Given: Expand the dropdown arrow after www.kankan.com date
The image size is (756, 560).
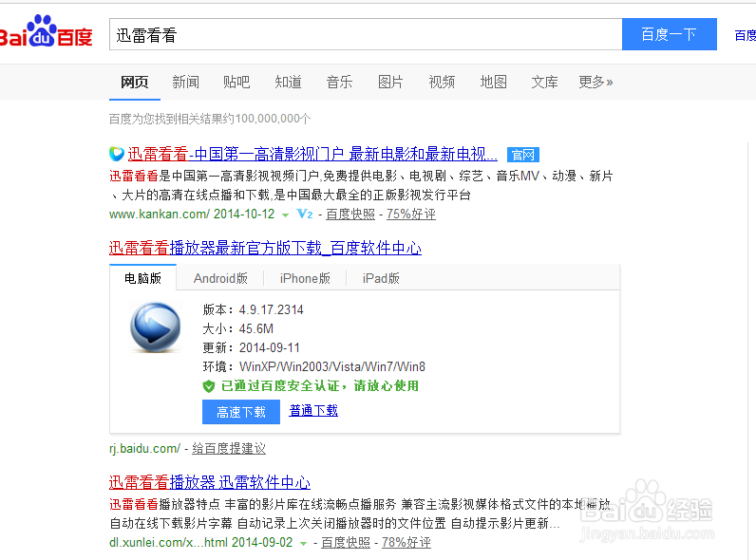Looking at the screenshot, I should pos(286,215).
